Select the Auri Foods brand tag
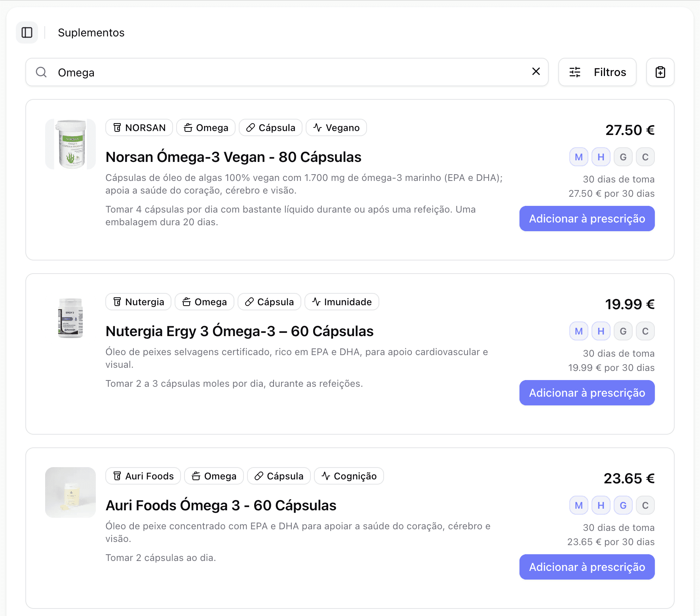Viewport: 700px width, 616px height. coord(143,476)
